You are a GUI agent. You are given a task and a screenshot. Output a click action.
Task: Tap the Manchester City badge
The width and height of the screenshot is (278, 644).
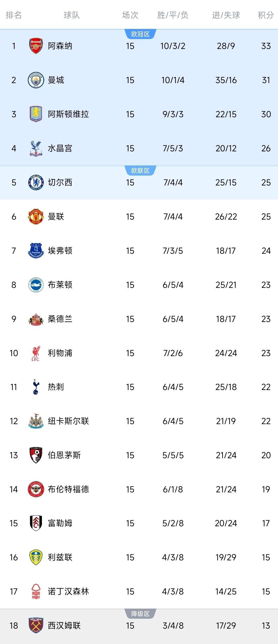[x=36, y=80]
